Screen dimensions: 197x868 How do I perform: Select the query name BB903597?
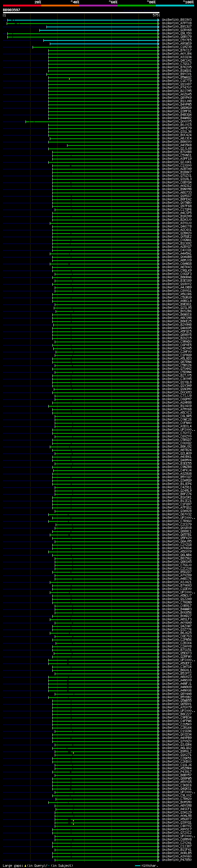[x=11, y=10]
